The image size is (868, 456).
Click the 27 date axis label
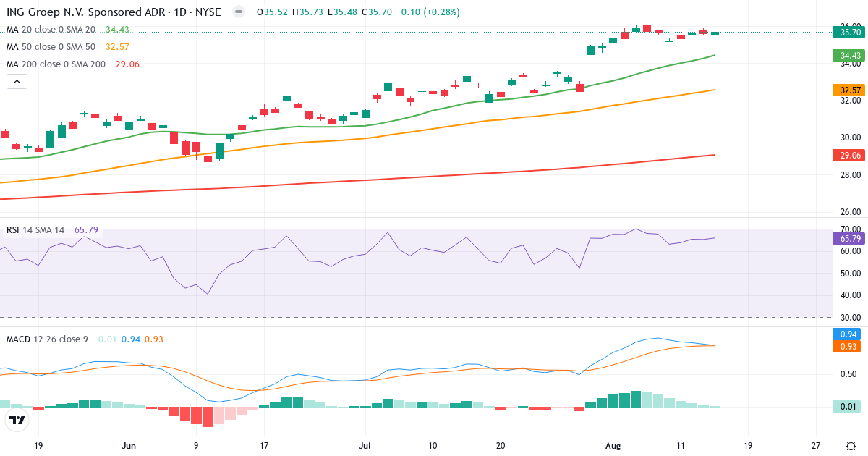pos(816,445)
